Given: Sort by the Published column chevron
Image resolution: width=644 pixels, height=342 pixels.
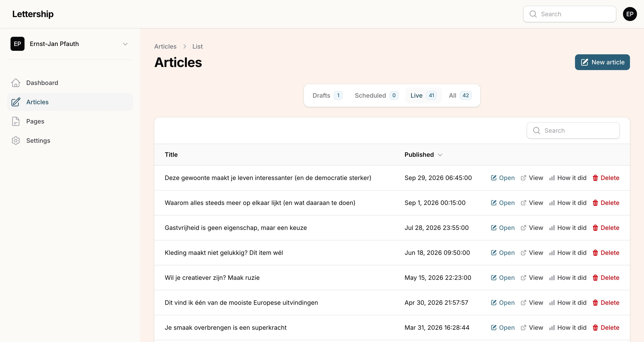Looking at the screenshot, I should point(440,155).
